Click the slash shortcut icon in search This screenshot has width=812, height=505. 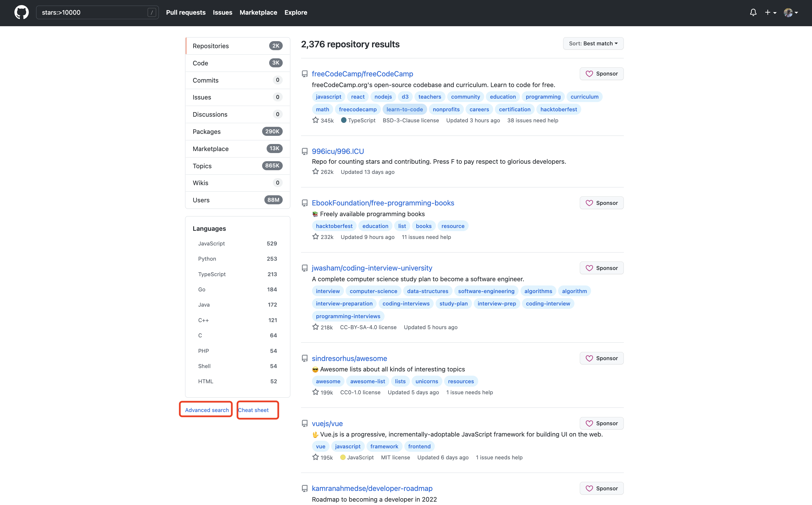pyautogui.click(x=152, y=12)
